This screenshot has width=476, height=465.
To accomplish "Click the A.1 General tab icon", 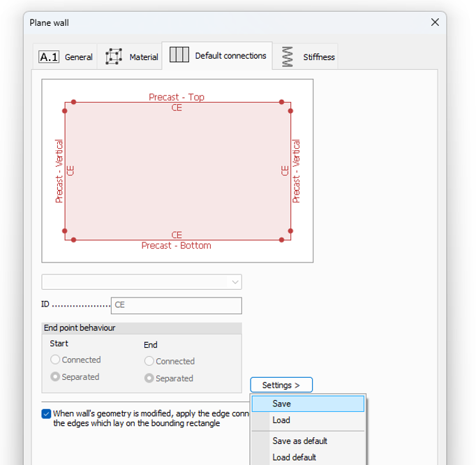I will tap(49, 57).
